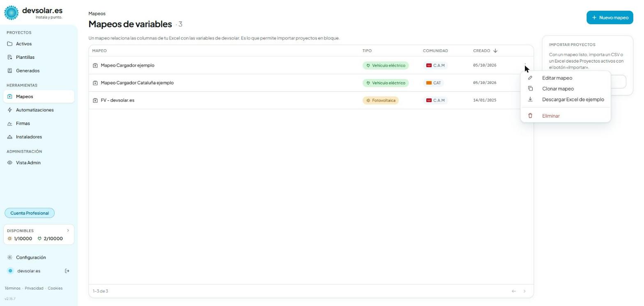Click the Vista Admin eye icon

[x=10, y=163]
